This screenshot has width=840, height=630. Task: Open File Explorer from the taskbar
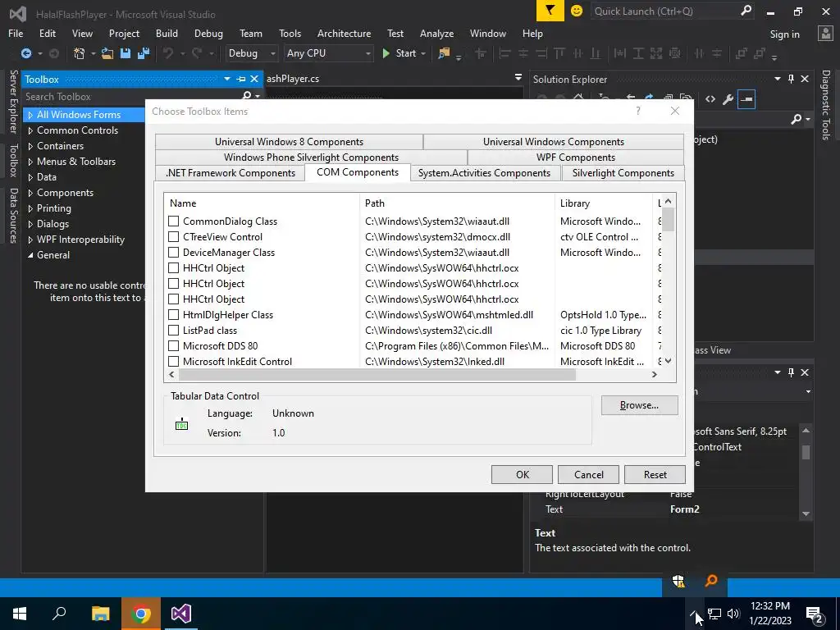100,614
